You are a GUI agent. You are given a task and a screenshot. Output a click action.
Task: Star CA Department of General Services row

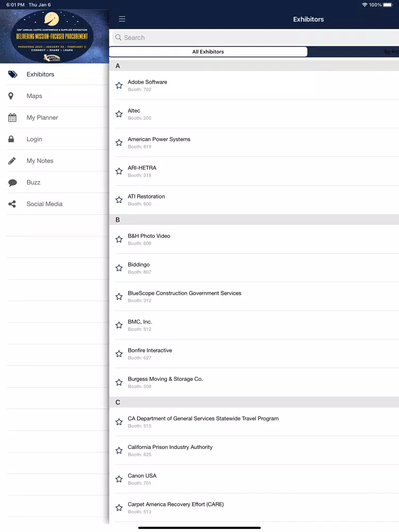coord(119,422)
